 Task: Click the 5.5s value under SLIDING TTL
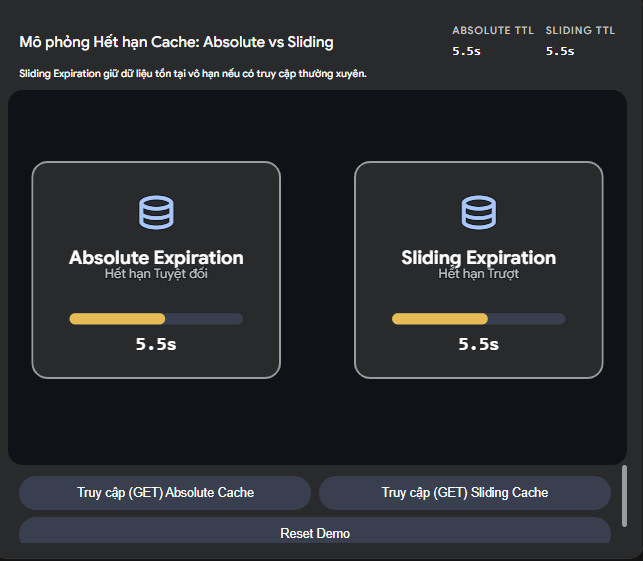point(560,50)
